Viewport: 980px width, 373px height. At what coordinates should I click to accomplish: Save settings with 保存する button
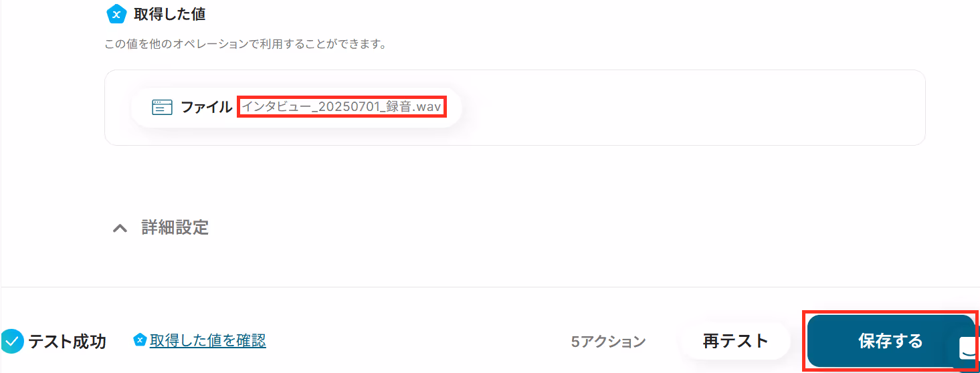[890, 341]
